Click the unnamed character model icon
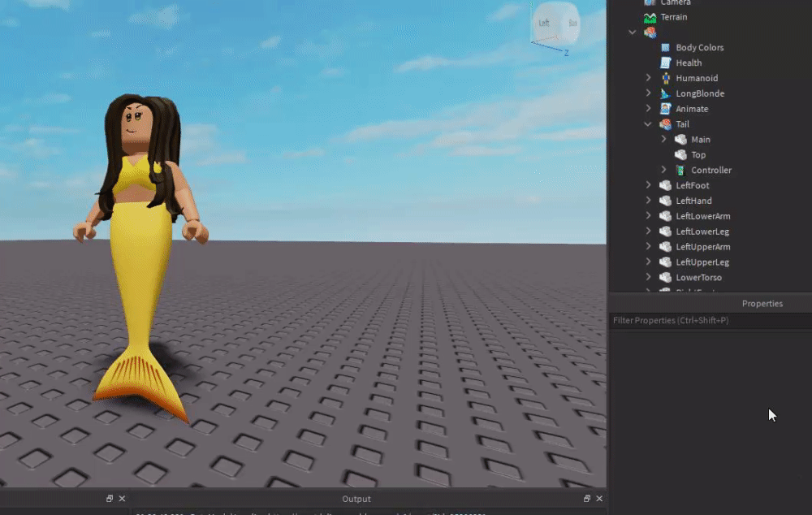This screenshot has width=812, height=515. (650, 32)
